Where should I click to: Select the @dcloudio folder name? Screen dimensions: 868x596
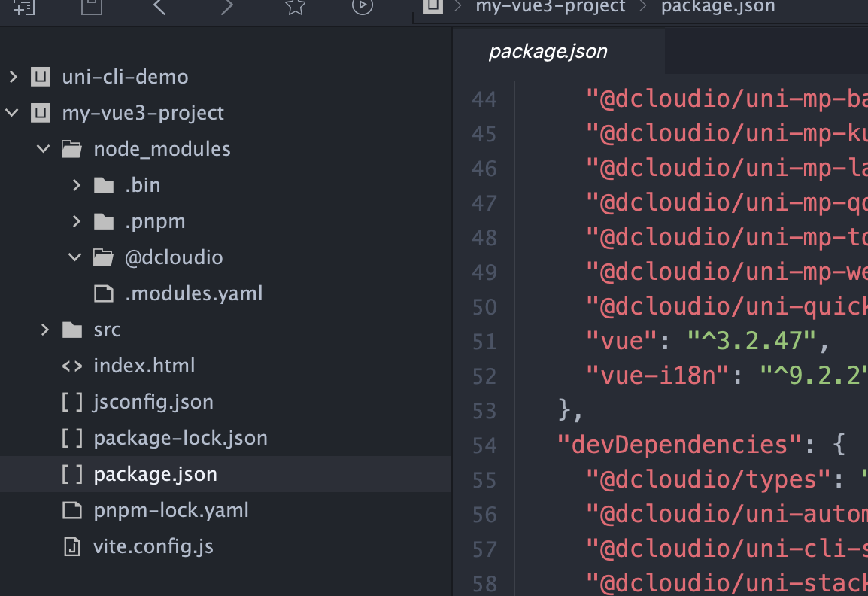[174, 257]
